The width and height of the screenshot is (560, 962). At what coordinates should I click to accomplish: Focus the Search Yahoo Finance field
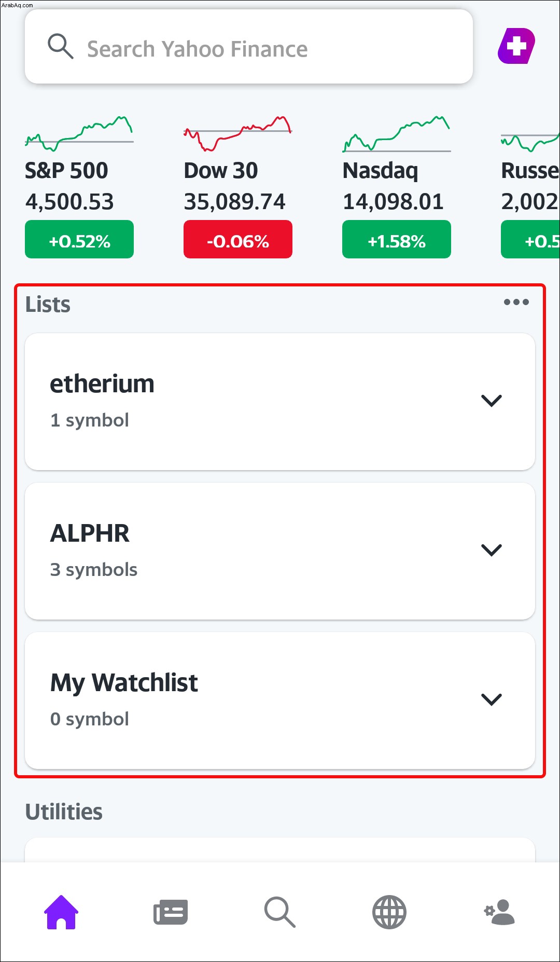point(249,47)
